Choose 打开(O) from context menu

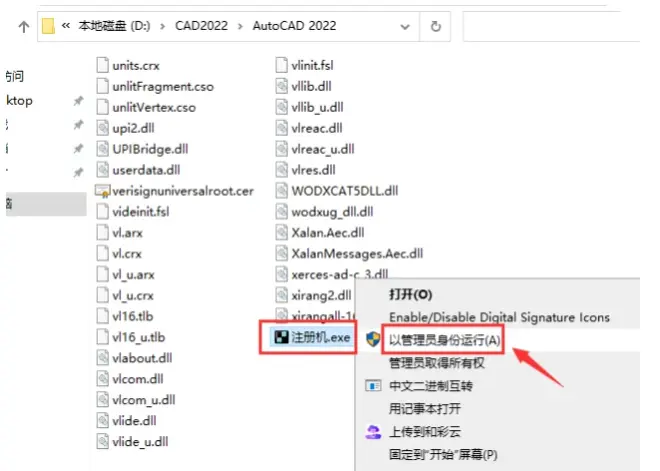click(410, 294)
